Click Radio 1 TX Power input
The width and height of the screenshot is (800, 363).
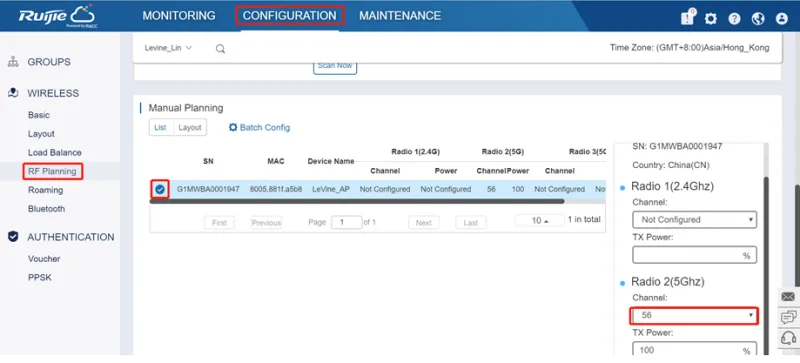[x=694, y=255]
